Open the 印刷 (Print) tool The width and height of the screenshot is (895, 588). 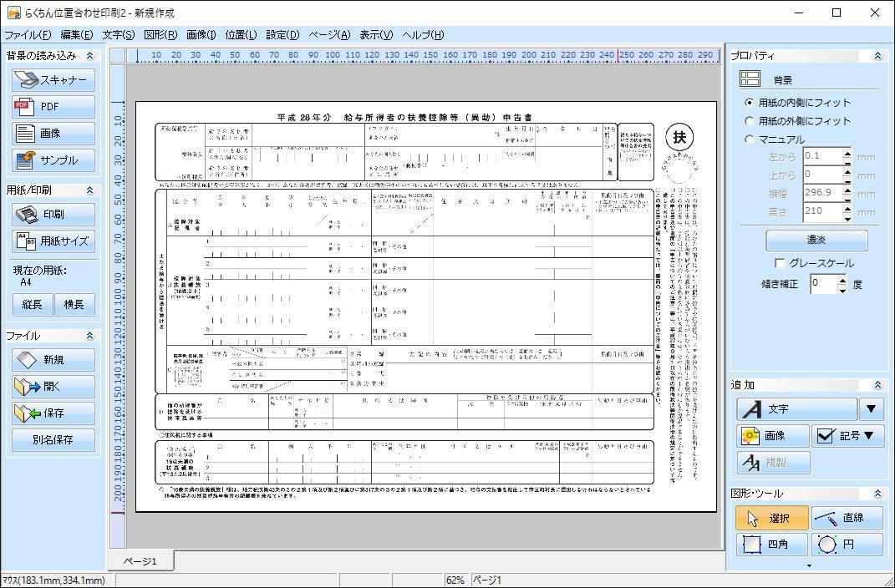pyautogui.click(x=52, y=214)
